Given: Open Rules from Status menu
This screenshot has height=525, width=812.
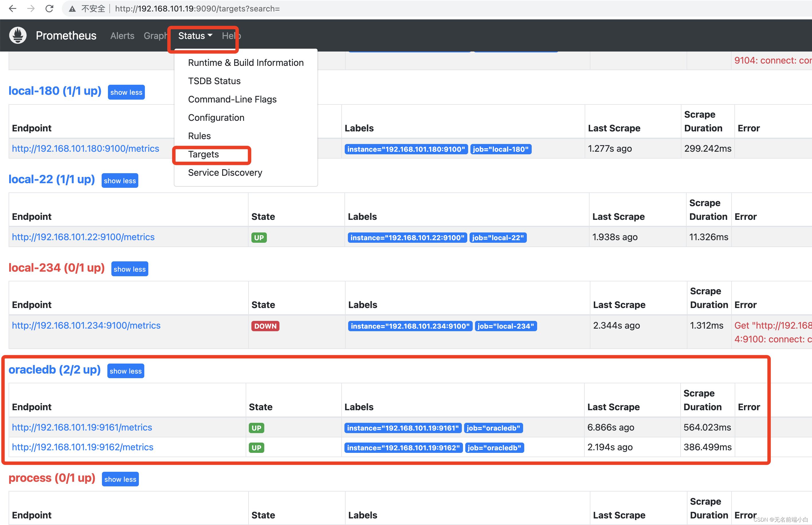Looking at the screenshot, I should tap(246, 136).
